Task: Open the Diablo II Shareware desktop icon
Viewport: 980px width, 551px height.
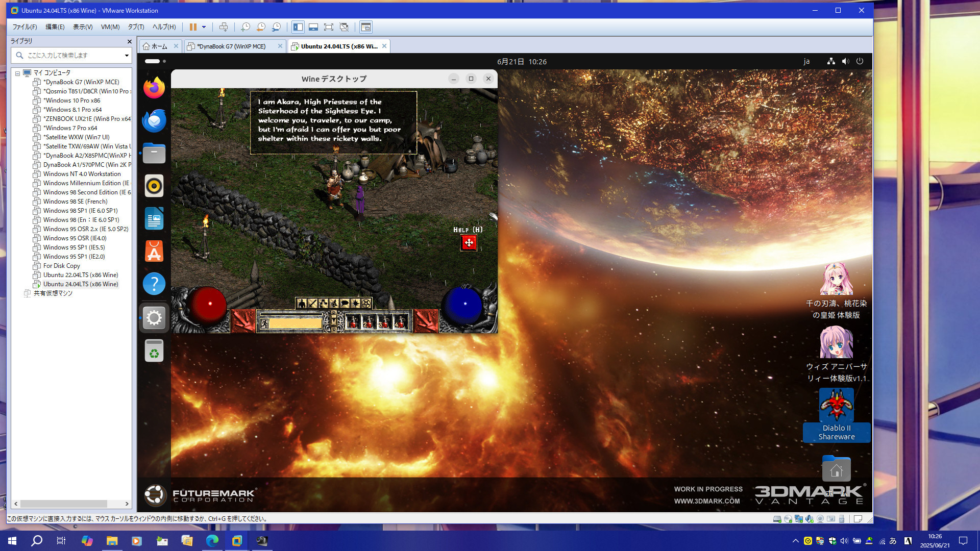Action: tap(836, 414)
